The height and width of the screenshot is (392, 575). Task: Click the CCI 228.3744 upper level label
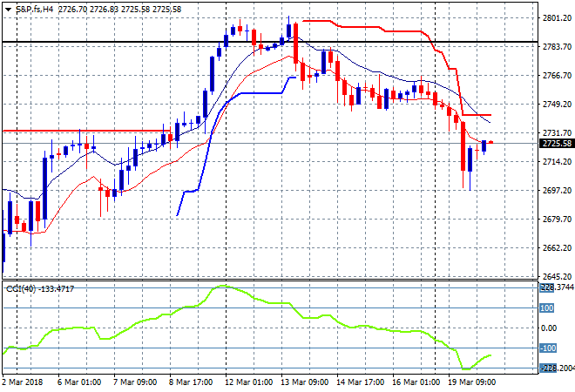pos(557,287)
